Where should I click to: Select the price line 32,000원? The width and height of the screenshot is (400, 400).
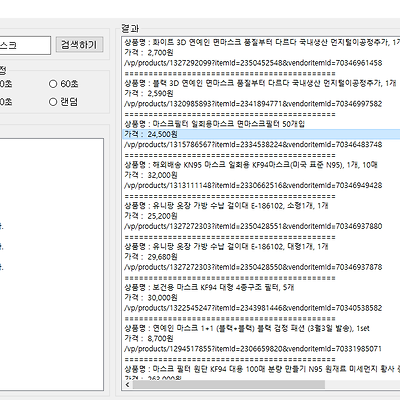151,175
